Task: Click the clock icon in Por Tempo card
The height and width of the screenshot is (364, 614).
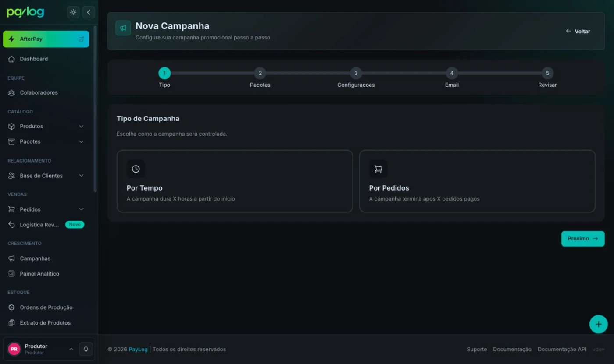Action: 136,169
